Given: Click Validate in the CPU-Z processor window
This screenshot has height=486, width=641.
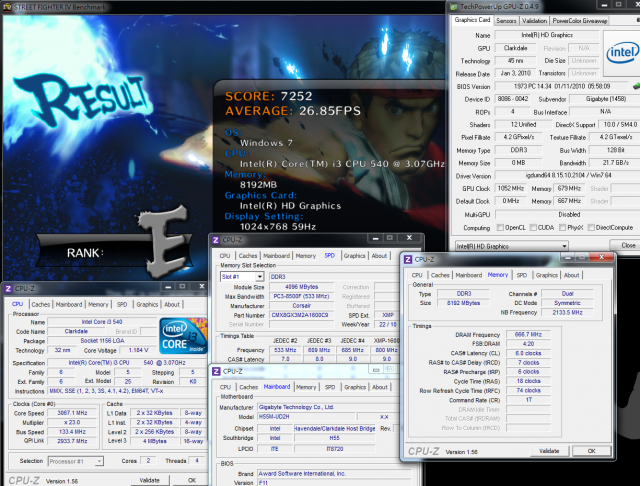Looking at the screenshot, I should [x=149, y=480].
